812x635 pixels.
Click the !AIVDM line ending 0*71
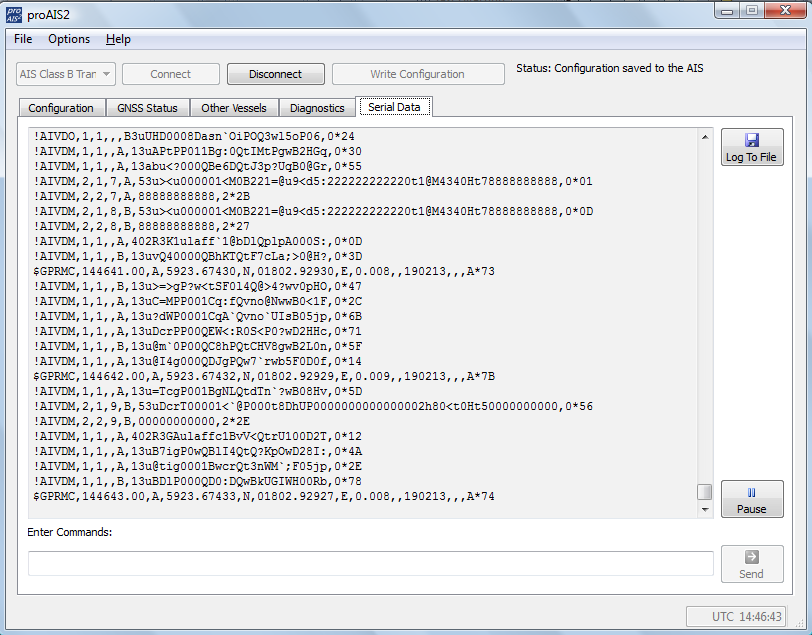[x=198, y=331]
